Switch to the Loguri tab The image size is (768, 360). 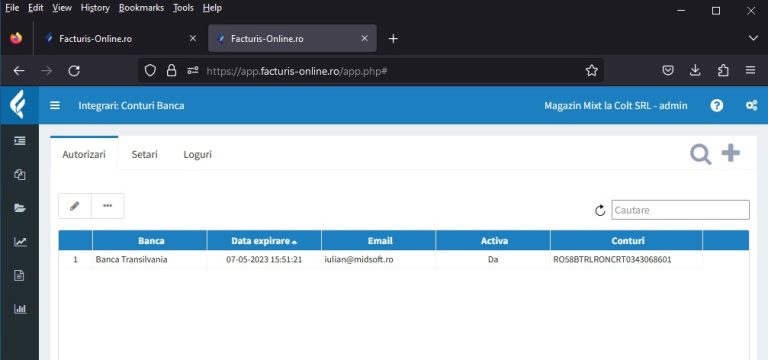pos(197,154)
